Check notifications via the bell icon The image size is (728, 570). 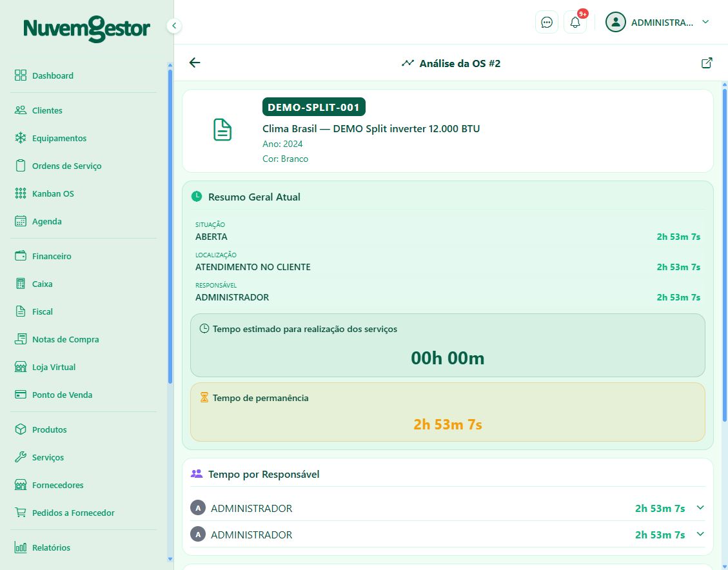point(575,23)
